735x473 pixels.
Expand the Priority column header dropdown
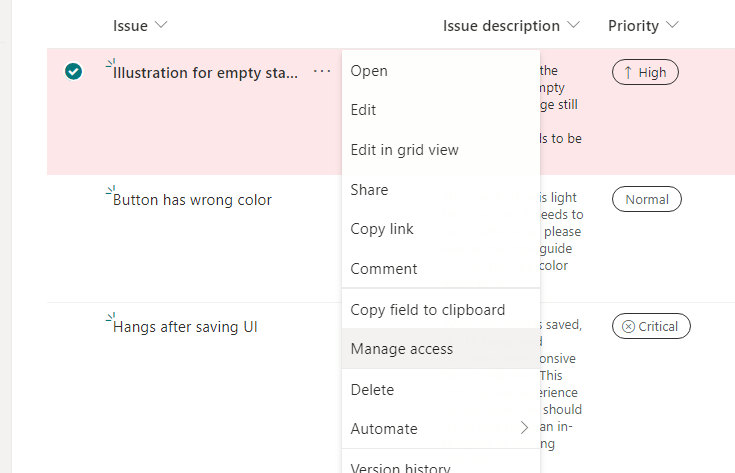(672, 25)
